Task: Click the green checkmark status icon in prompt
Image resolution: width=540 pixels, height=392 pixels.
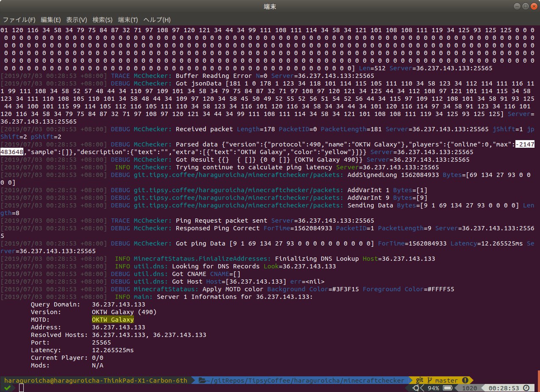Action: click(8, 388)
